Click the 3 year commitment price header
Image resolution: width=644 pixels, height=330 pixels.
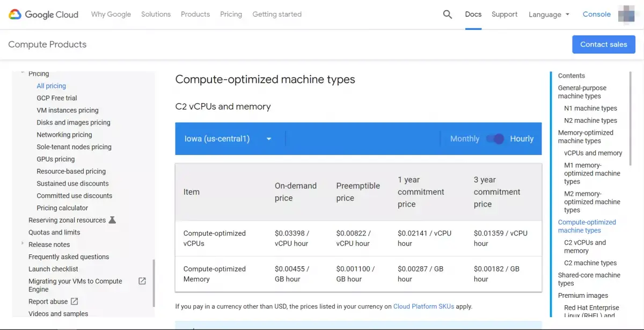497,192
